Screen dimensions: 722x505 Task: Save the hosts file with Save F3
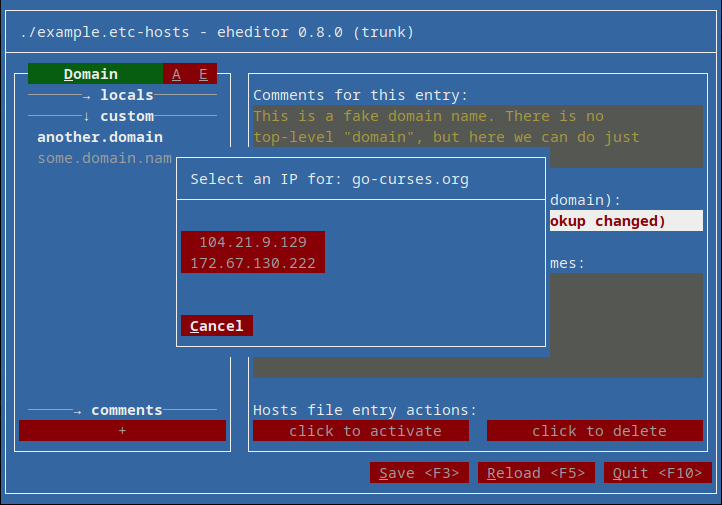pos(419,473)
